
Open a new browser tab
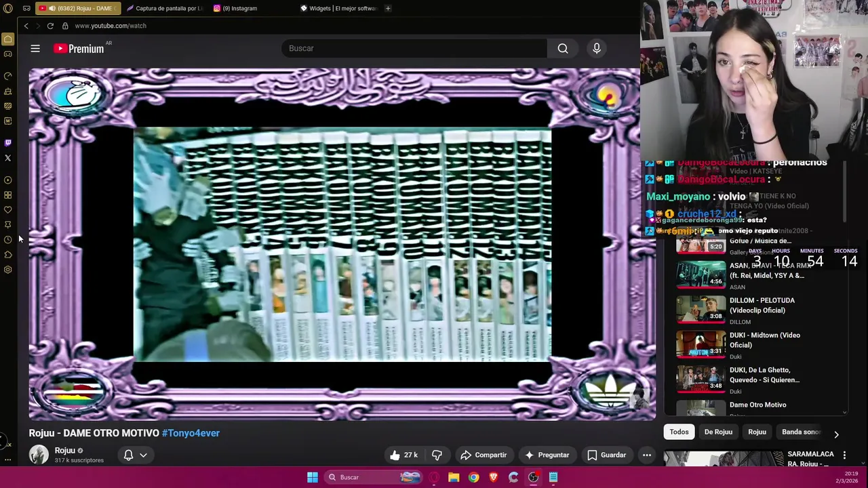(388, 8)
